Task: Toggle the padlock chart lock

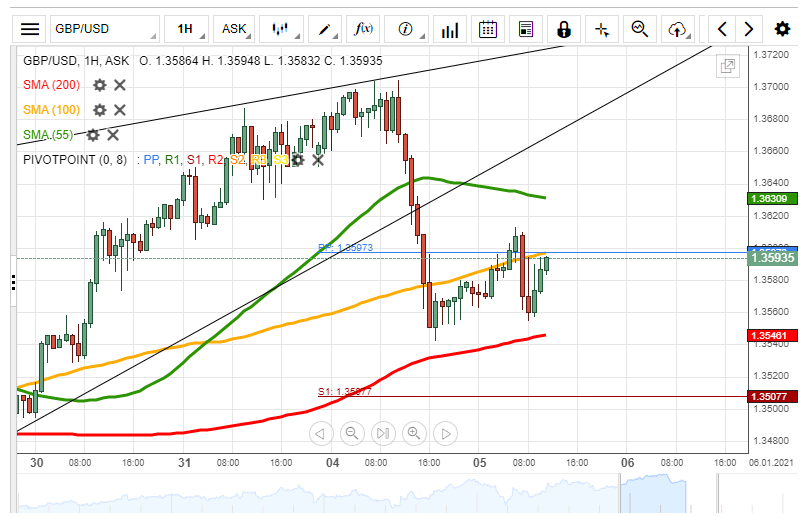Action: click(x=564, y=29)
